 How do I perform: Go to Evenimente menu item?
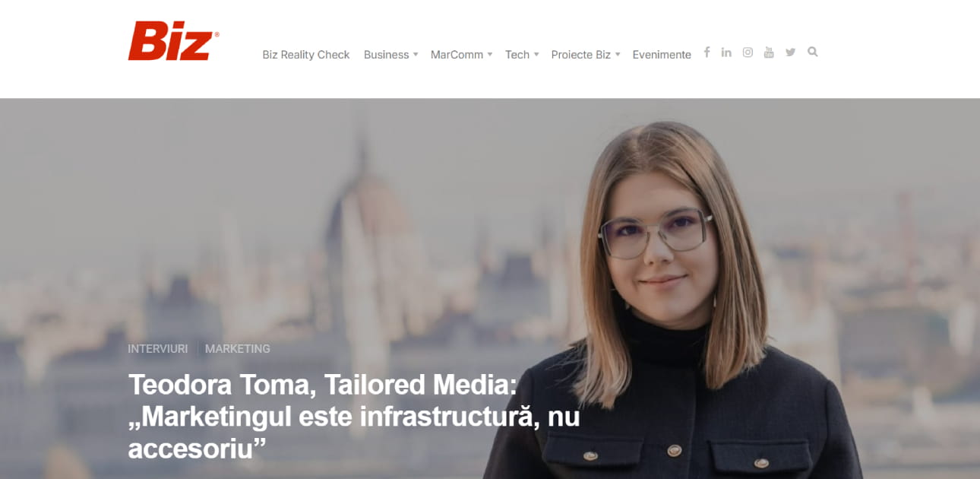tap(662, 55)
